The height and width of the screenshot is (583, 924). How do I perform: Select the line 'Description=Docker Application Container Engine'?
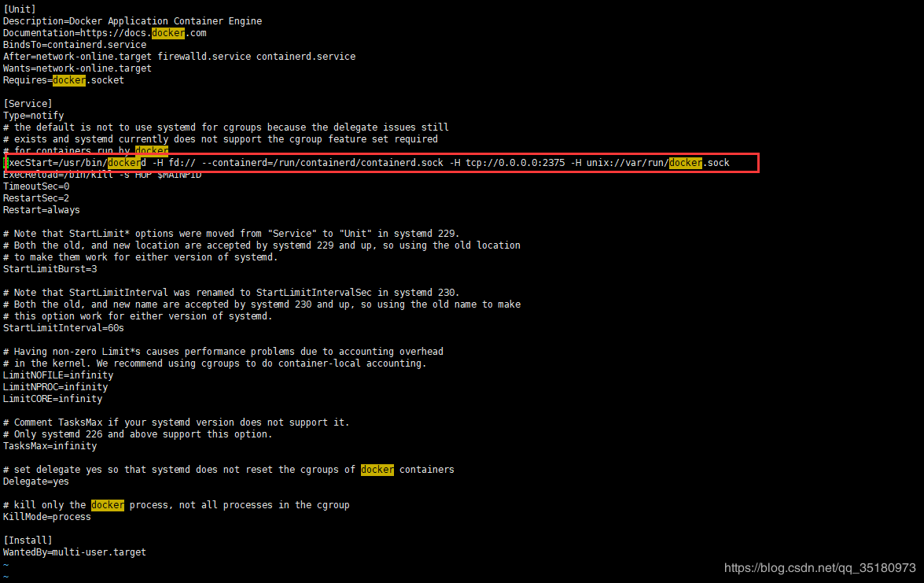pos(133,21)
